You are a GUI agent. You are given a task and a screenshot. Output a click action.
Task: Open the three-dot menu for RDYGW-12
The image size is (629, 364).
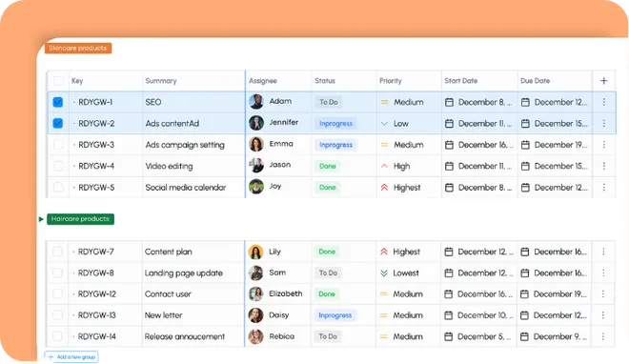click(x=603, y=294)
